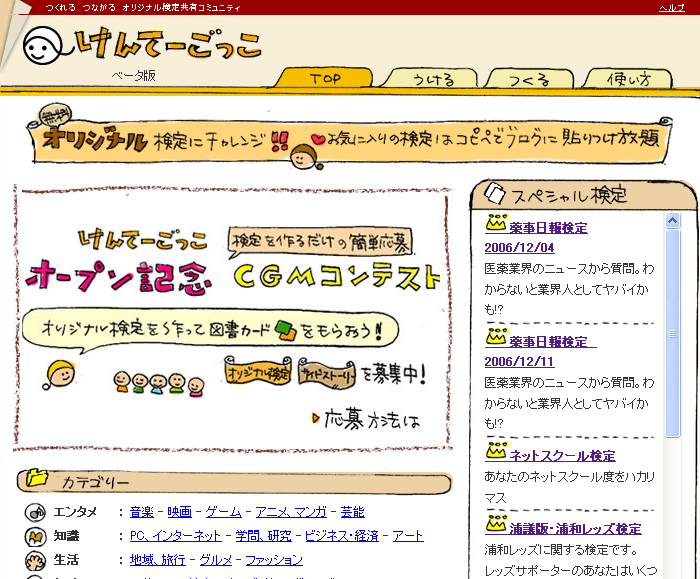This screenshot has width=700, height=579.
Task: Click the 検定を作るだけの簡単応募 speech bubble
Action: point(320,242)
